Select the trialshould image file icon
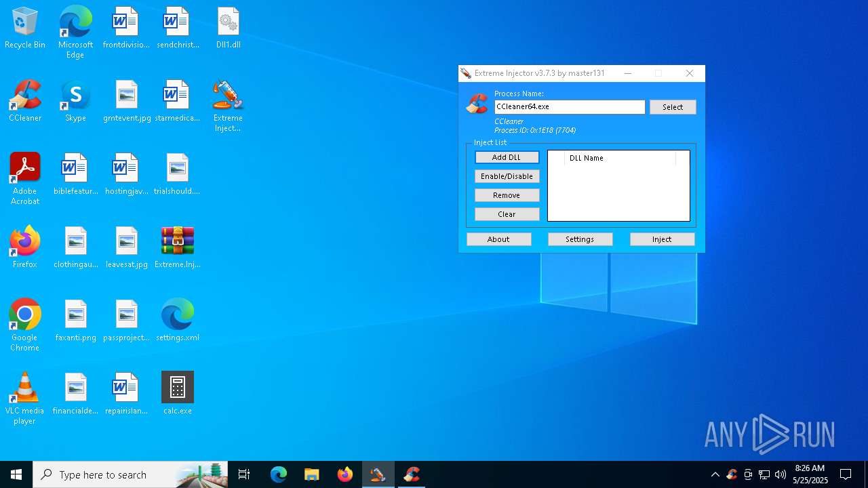This screenshot has height=488, width=868. pos(178,175)
